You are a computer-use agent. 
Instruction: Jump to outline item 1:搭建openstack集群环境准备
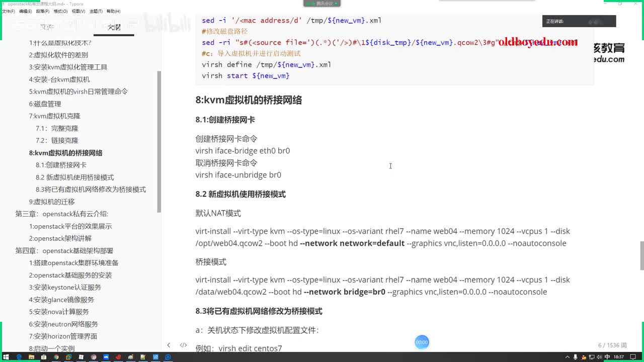[x=73, y=263]
